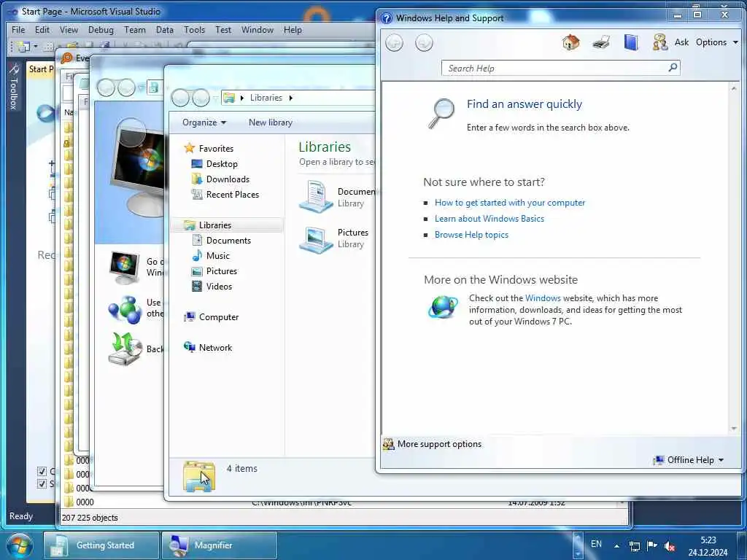
Task: Click in the Search Help input field
Action: pos(555,68)
